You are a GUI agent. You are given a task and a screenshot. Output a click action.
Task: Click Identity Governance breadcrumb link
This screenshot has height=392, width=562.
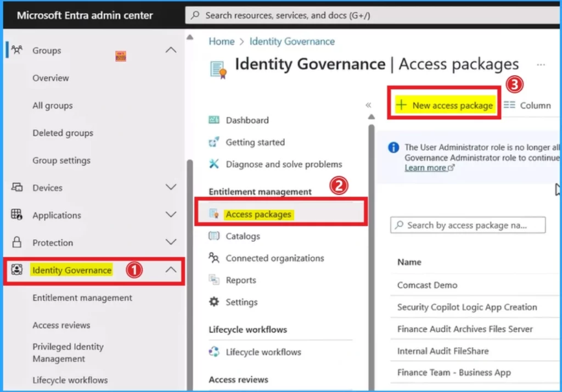click(292, 41)
